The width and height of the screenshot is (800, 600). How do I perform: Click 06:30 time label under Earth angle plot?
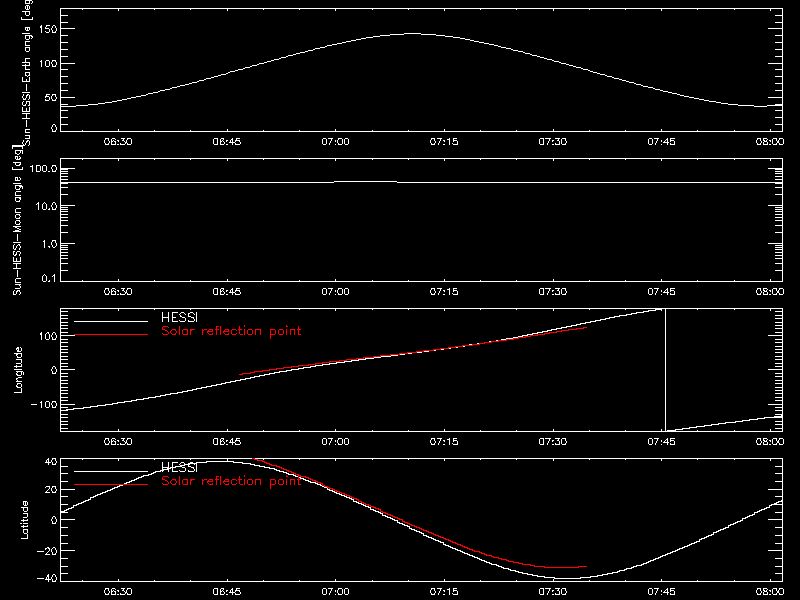tap(118, 142)
